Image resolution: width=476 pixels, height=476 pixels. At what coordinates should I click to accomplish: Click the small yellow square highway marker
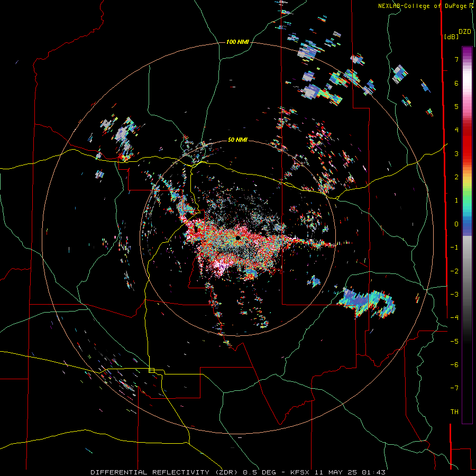[151, 370]
